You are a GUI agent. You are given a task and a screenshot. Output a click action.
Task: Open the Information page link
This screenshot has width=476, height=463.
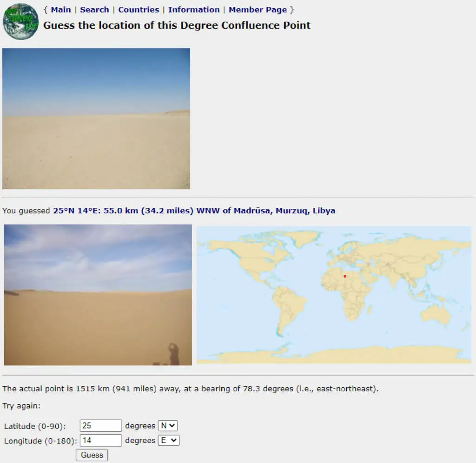[194, 10]
